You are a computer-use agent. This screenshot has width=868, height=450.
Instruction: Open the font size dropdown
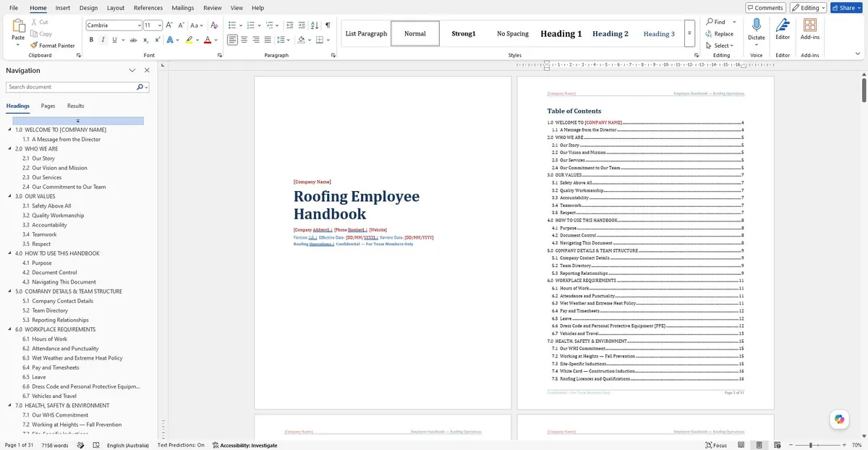click(x=159, y=25)
